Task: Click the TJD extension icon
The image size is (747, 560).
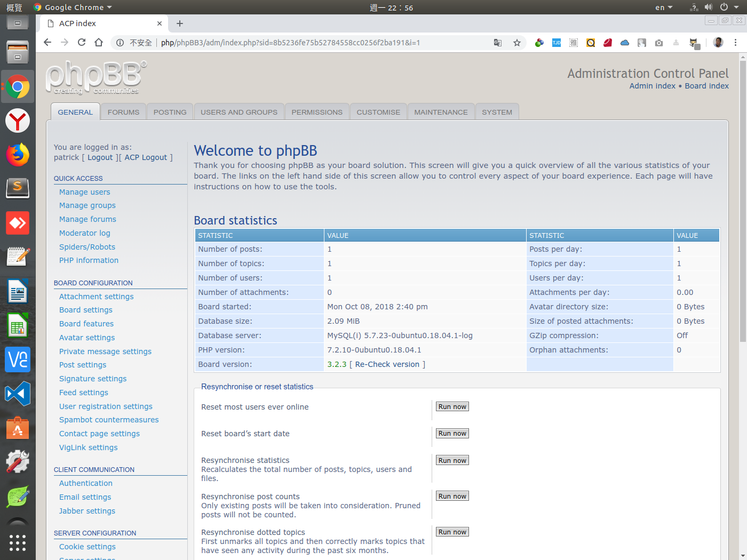Action: pyautogui.click(x=557, y=43)
